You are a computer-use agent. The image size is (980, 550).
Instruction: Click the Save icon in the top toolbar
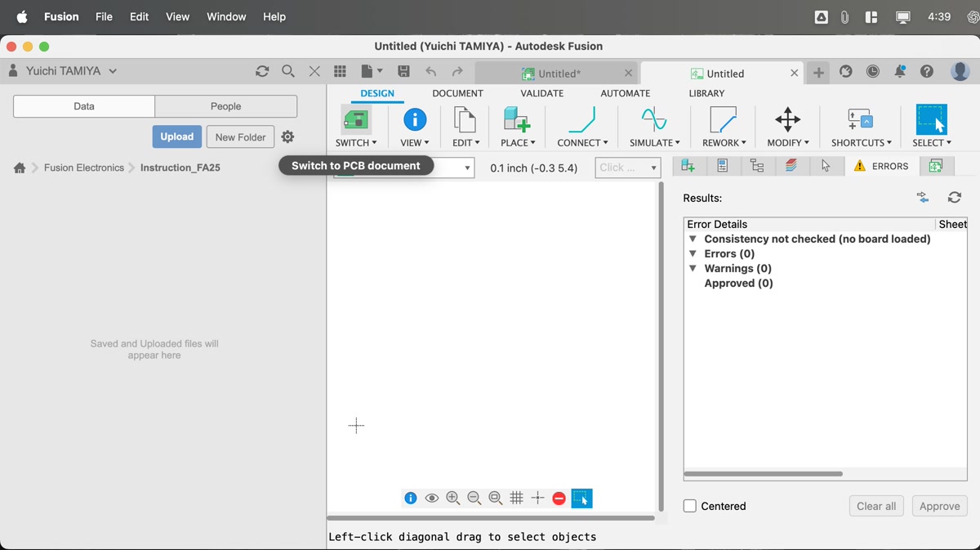tap(403, 72)
